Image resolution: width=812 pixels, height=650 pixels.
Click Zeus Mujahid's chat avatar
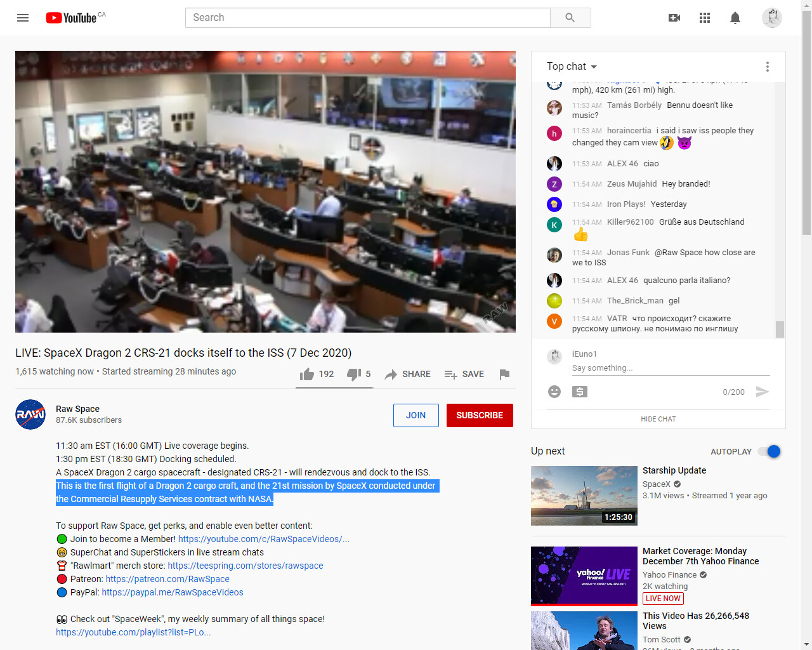coord(554,184)
